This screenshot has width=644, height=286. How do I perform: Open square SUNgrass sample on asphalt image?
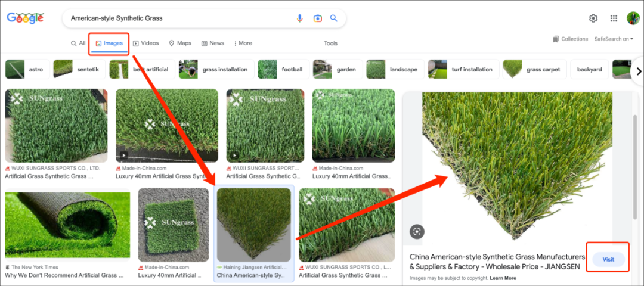pyautogui.click(x=174, y=225)
